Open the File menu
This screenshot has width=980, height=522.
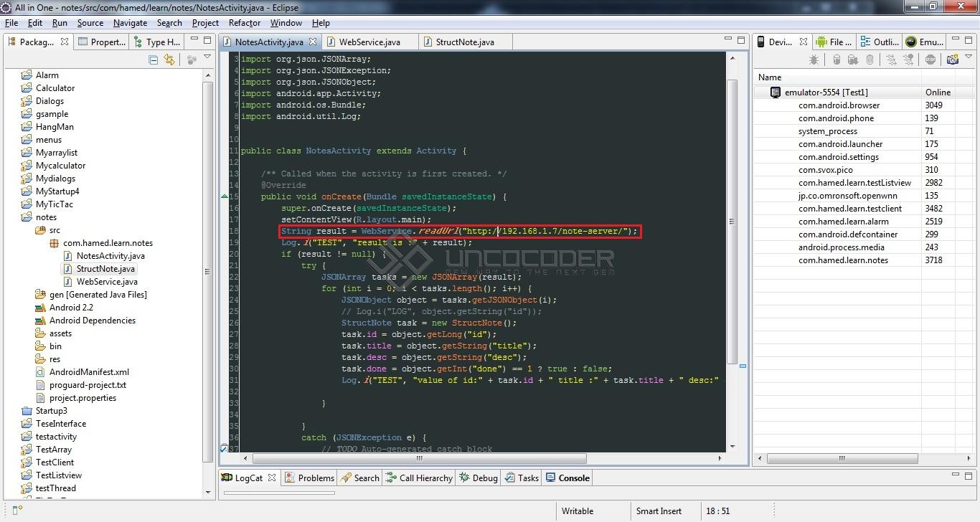(x=11, y=23)
